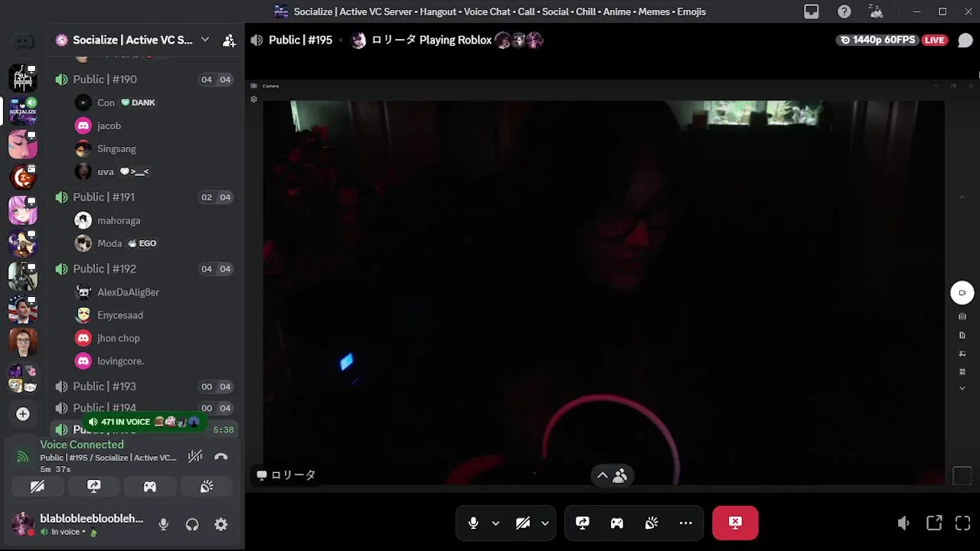The height and width of the screenshot is (551, 980).
Task: Click the 471 IN VOICE indicator pill
Action: click(144, 422)
